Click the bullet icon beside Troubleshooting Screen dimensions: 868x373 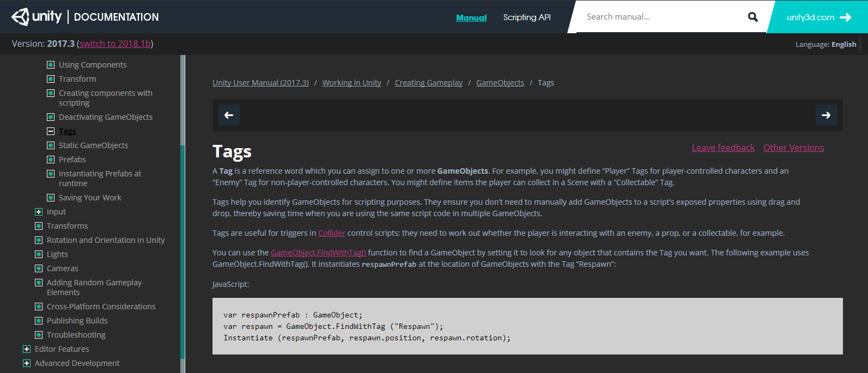(x=39, y=335)
